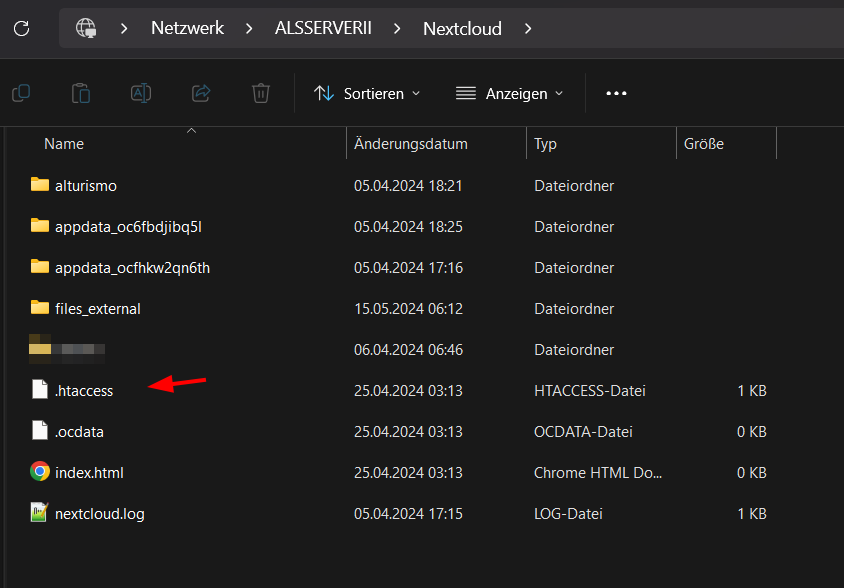Click the rename icon in toolbar
This screenshot has width=844, height=588.
pyautogui.click(x=141, y=93)
